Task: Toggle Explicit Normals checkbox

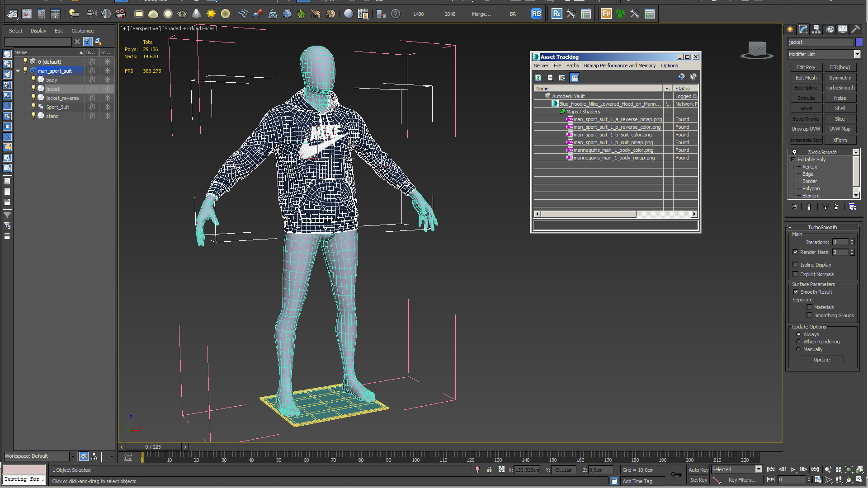Action: [797, 273]
